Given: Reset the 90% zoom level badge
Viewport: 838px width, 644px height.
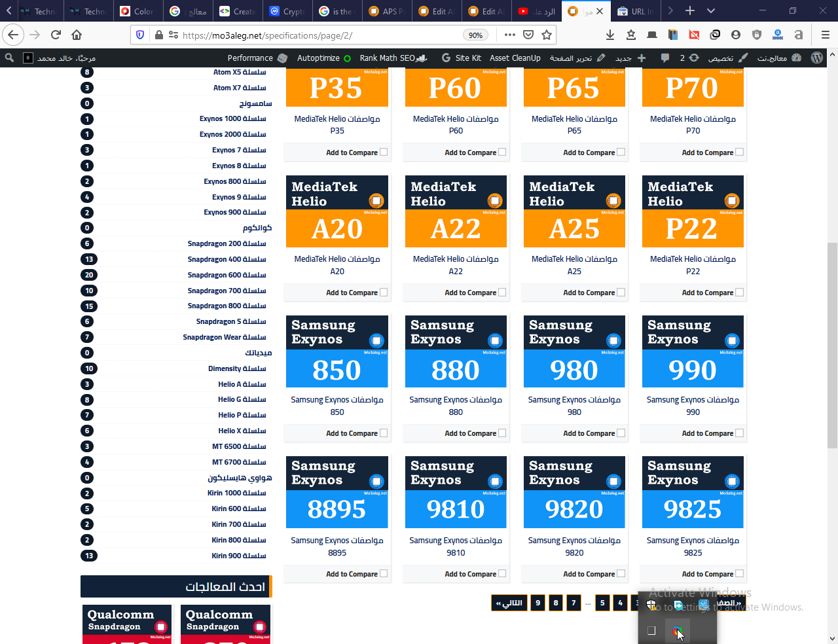Looking at the screenshot, I should click(475, 35).
